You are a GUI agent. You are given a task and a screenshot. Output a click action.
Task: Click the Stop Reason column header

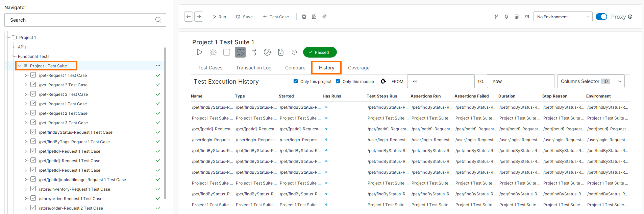click(x=555, y=96)
